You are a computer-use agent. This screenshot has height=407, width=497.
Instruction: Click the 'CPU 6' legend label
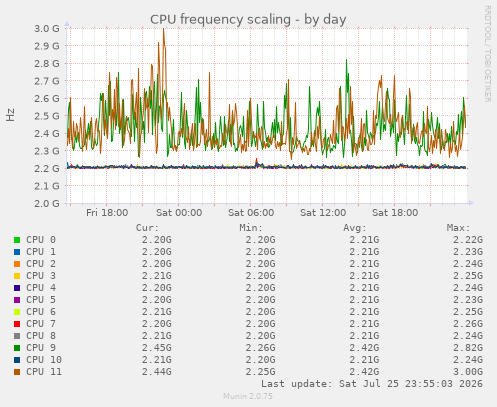41,312
